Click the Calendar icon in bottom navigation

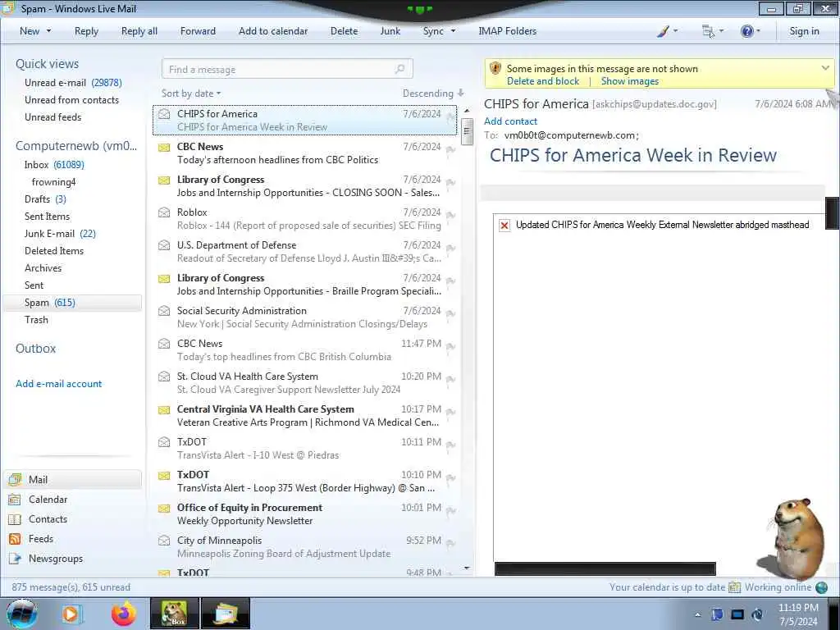15,500
